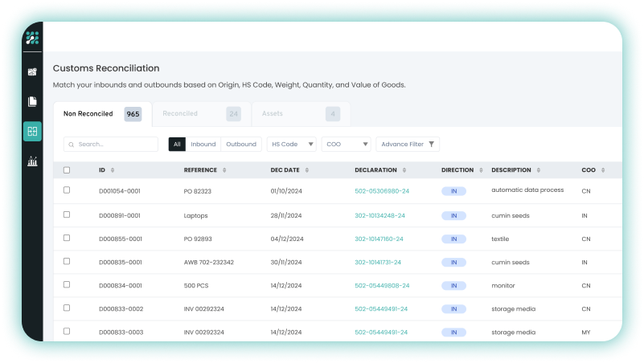Screen dimensions: 644x363
Task: Click the app logo in the sidebar
Action: (x=32, y=38)
